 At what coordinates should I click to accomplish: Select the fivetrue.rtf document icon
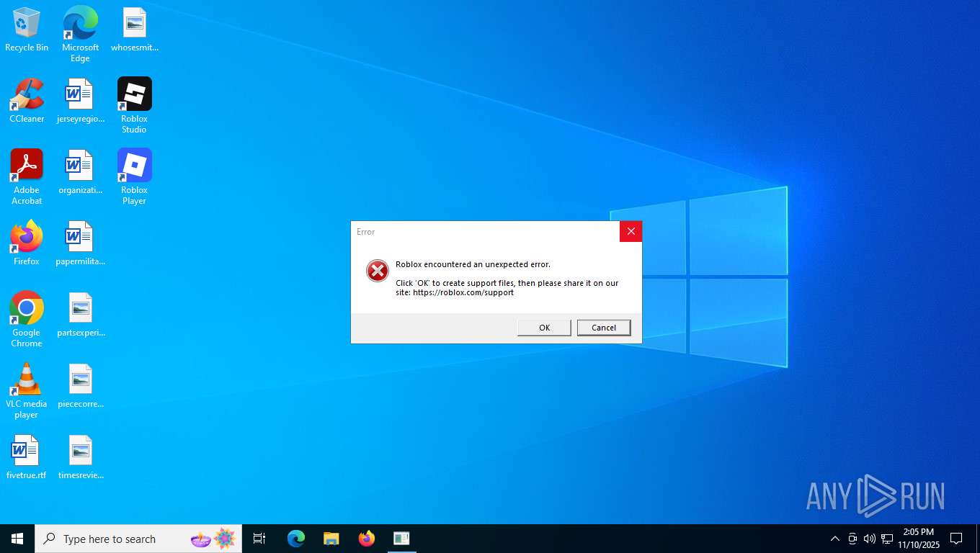pyautogui.click(x=27, y=457)
